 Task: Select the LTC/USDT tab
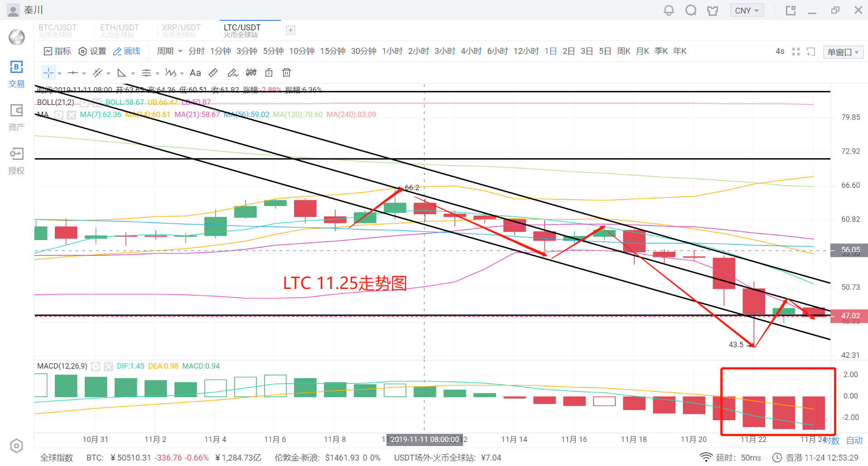tap(250, 30)
